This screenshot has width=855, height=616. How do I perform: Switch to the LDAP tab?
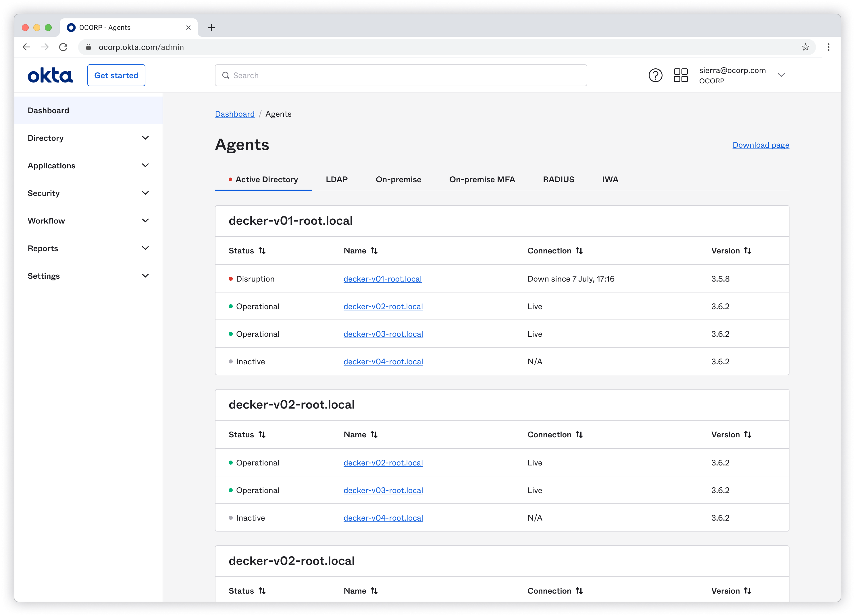pyautogui.click(x=337, y=180)
